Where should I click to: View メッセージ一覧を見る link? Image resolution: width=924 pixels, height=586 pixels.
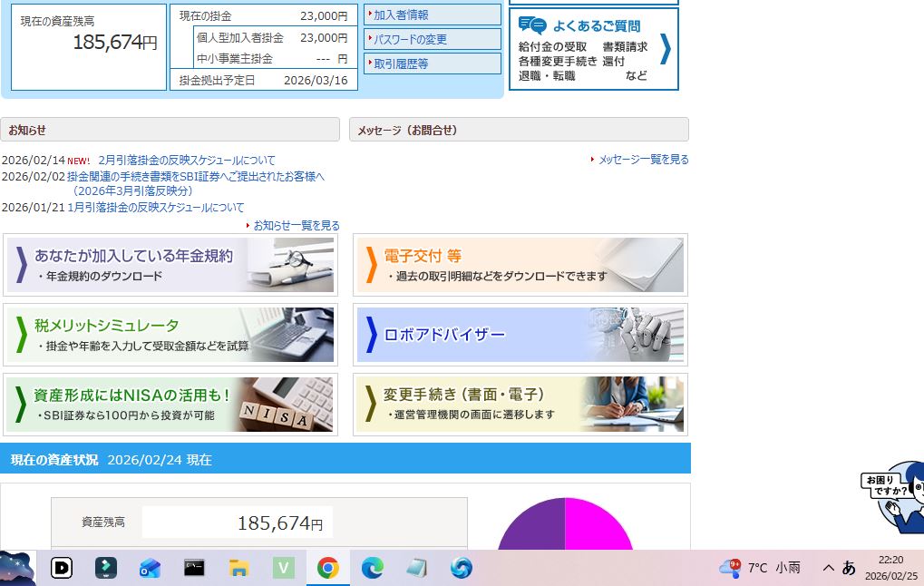click(x=643, y=160)
